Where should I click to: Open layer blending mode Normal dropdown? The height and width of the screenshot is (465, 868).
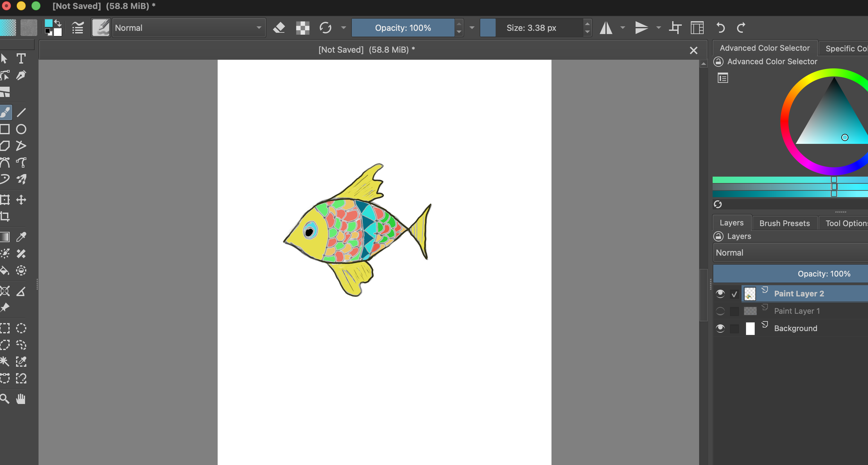click(790, 252)
